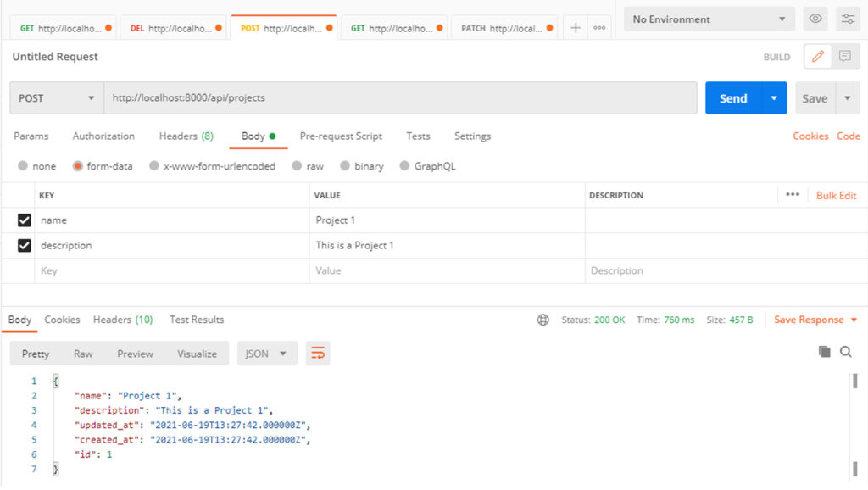
Task: Open tab options ellipsis menu
Action: [599, 28]
